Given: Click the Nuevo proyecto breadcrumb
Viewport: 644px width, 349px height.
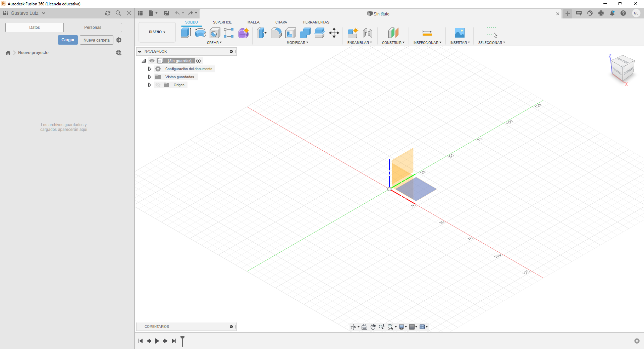Looking at the screenshot, I should click(x=33, y=53).
